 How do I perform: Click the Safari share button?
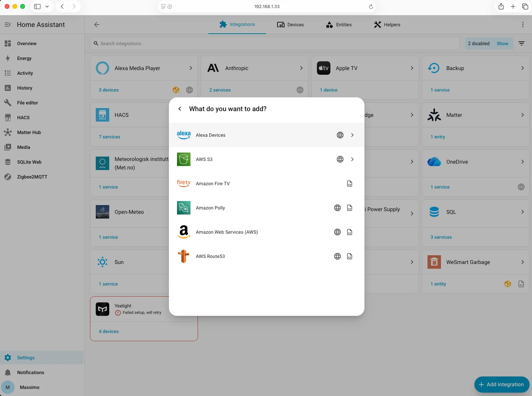tap(501, 6)
